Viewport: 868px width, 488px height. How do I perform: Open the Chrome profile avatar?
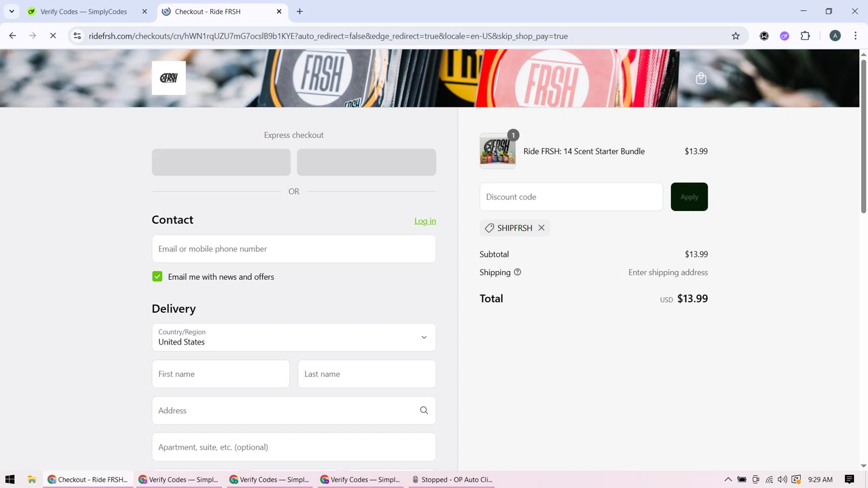tap(835, 36)
